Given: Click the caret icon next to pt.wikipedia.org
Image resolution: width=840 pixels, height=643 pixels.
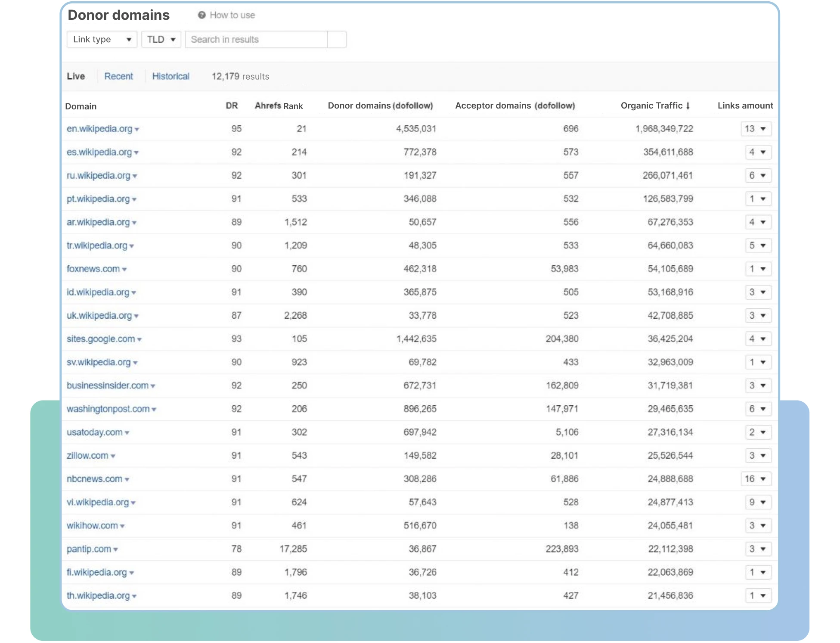Looking at the screenshot, I should coord(134,199).
